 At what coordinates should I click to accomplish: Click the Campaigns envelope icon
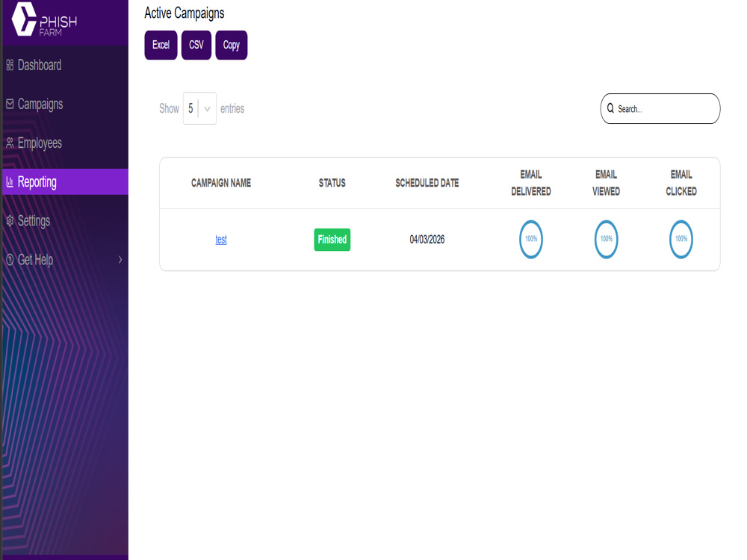10,104
